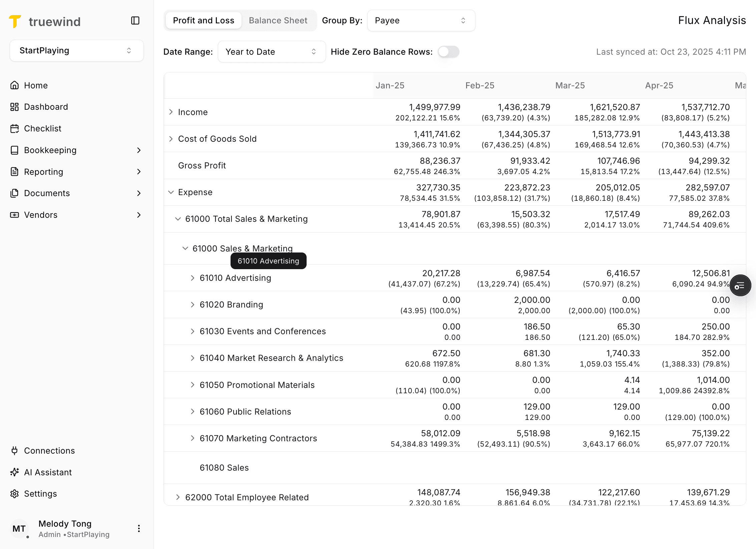The image size is (756, 549).
Task: Open the Home section
Action: point(36,85)
